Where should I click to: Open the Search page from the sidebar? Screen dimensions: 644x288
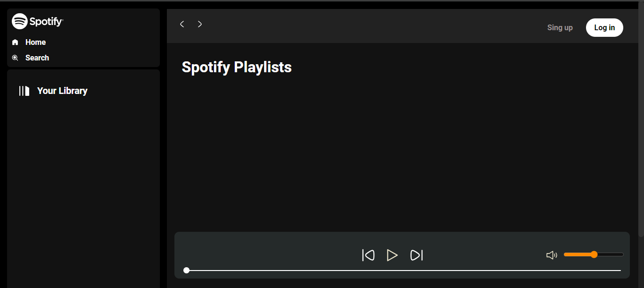click(x=37, y=58)
